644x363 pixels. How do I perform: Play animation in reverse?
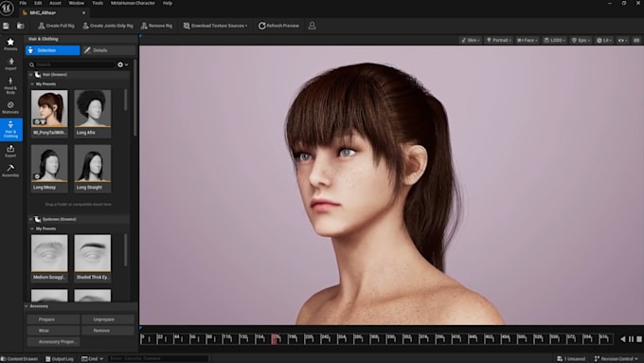622,339
